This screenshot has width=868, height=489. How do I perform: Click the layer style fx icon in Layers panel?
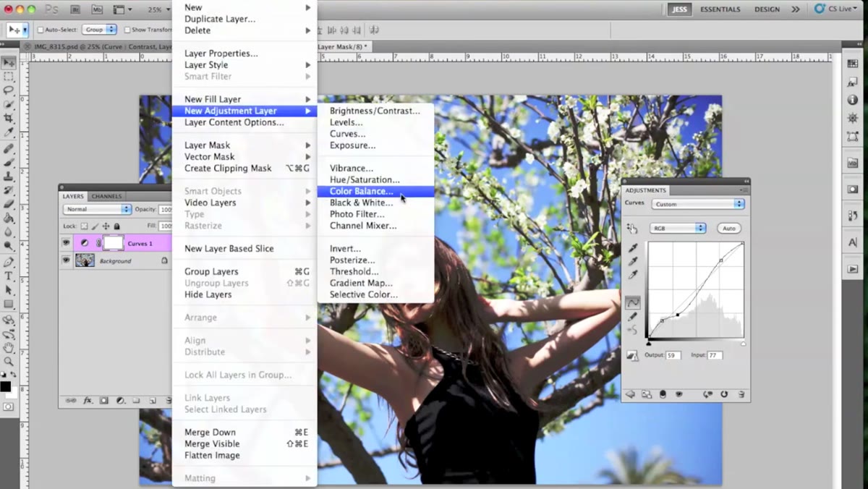click(x=88, y=400)
